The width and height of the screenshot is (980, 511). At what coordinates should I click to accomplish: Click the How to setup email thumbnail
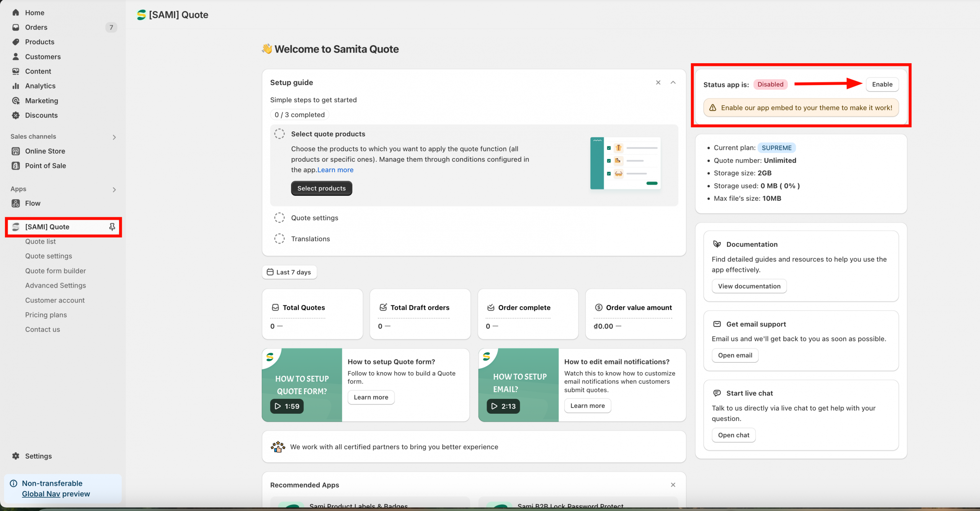click(x=518, y=385)
